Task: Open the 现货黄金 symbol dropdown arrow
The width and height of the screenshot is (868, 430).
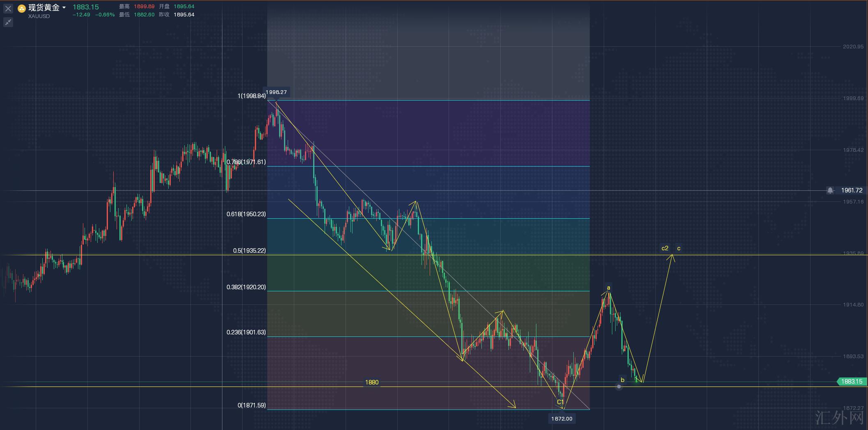Action: (64, 8)
